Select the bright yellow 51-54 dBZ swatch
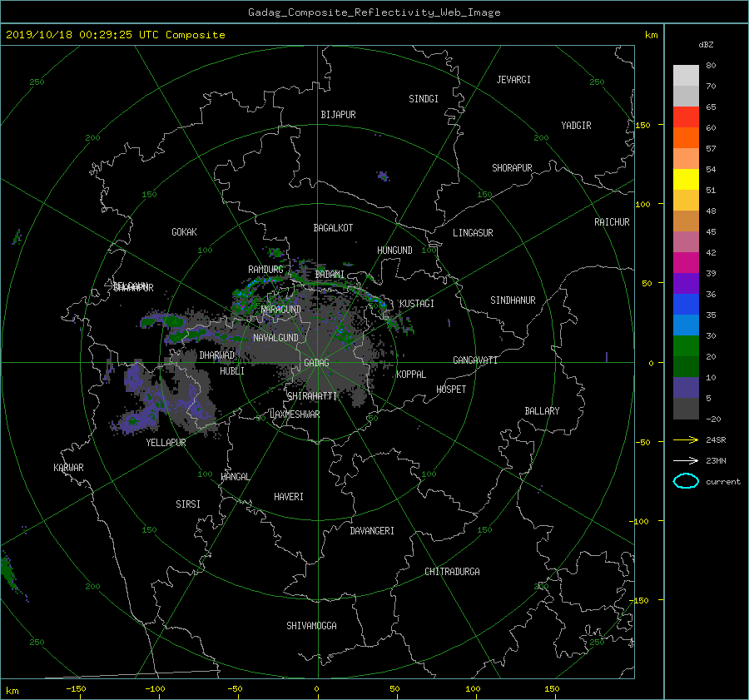This screenshot has width=749, height=700. pyautogui.click(x=686, y=180)
